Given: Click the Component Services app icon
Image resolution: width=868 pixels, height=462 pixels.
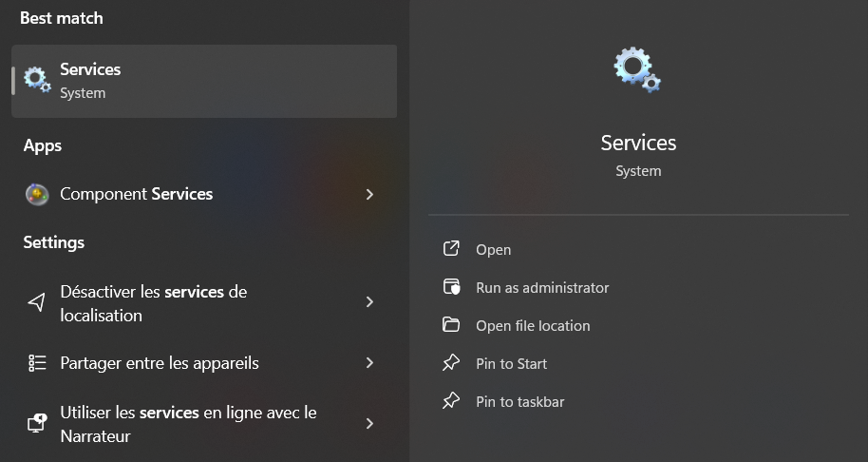Looking at the screenshot, I should click(37, 194).
